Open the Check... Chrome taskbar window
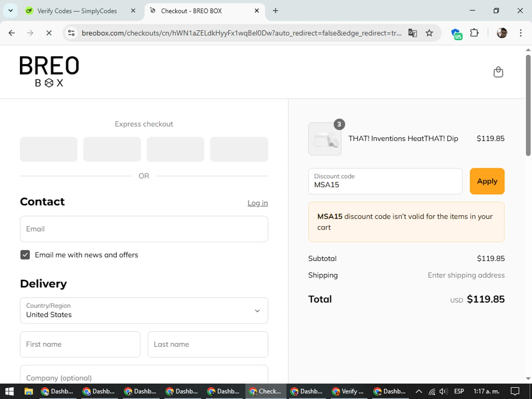This screenshot has height=399, width=532. click(265, 391)
